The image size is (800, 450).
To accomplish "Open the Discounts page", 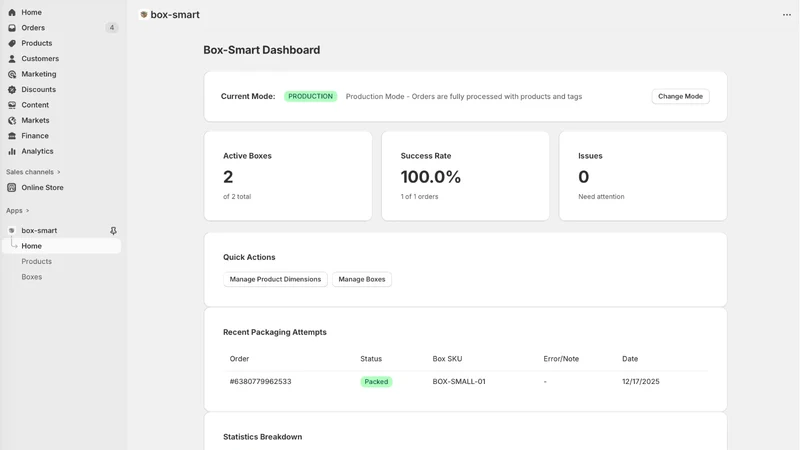I will click(x=39, y=89).
